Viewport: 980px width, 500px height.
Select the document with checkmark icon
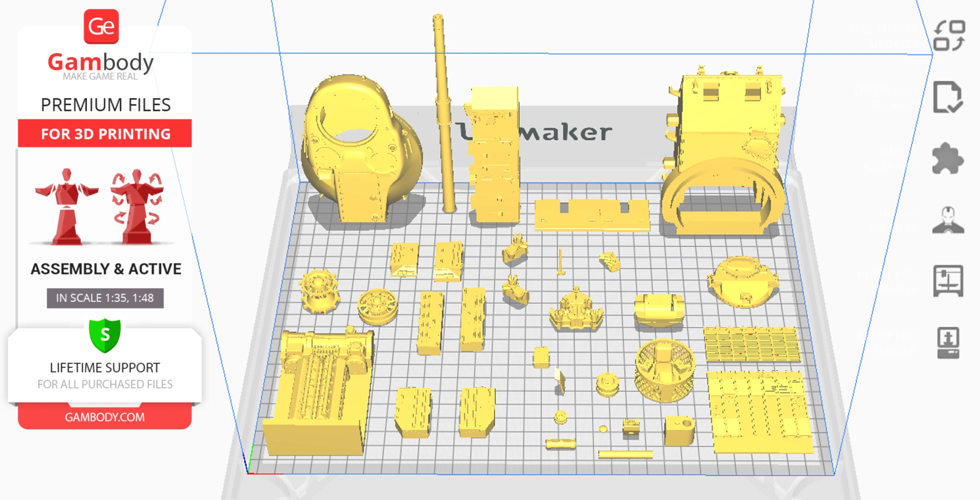point(947,97)
